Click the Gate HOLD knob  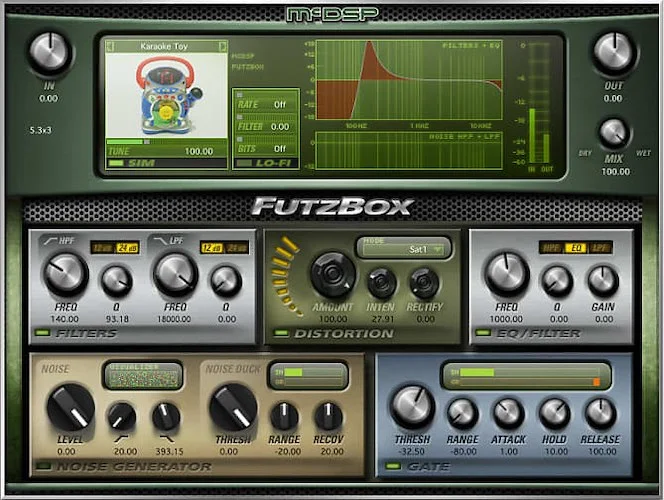[x=554, y=414]
